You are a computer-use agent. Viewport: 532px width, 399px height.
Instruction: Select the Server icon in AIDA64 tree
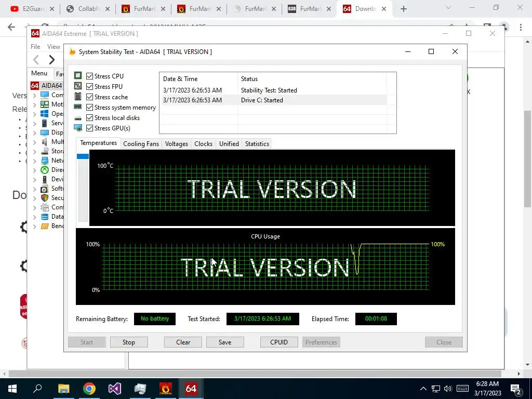(45, 123)
